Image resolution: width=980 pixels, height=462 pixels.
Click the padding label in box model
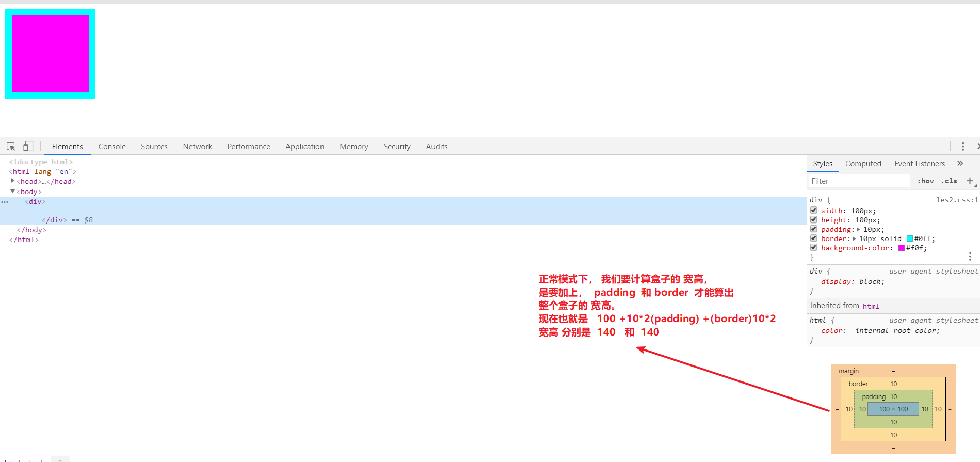click(874, 396)
